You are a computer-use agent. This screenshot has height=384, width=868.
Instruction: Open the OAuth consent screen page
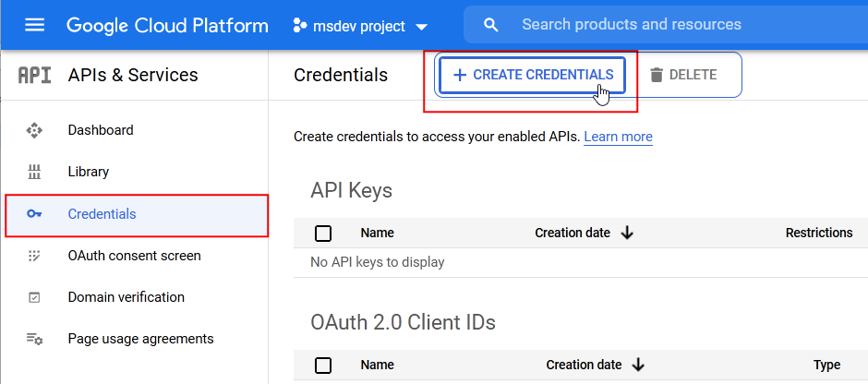[x=134, y=256]
